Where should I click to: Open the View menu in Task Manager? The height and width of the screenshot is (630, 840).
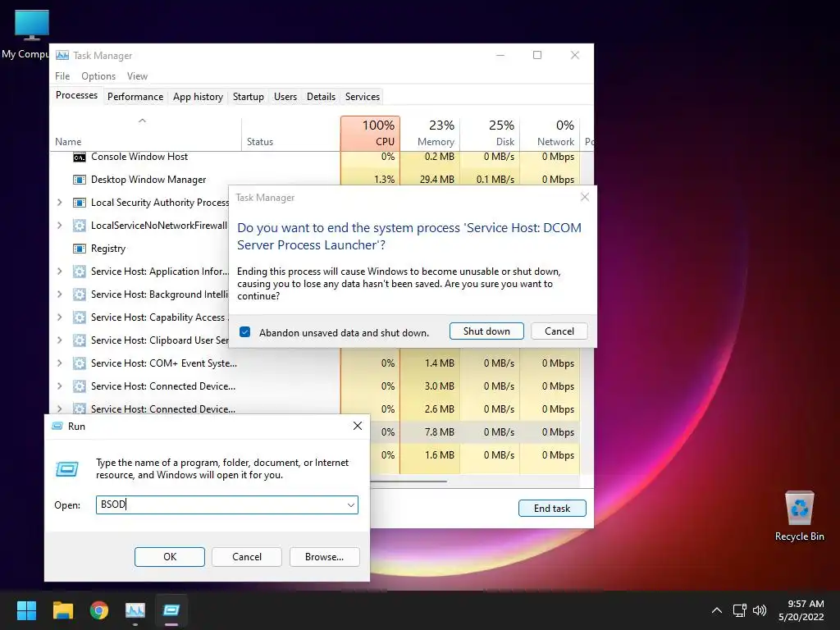click(x=137, y=76)
